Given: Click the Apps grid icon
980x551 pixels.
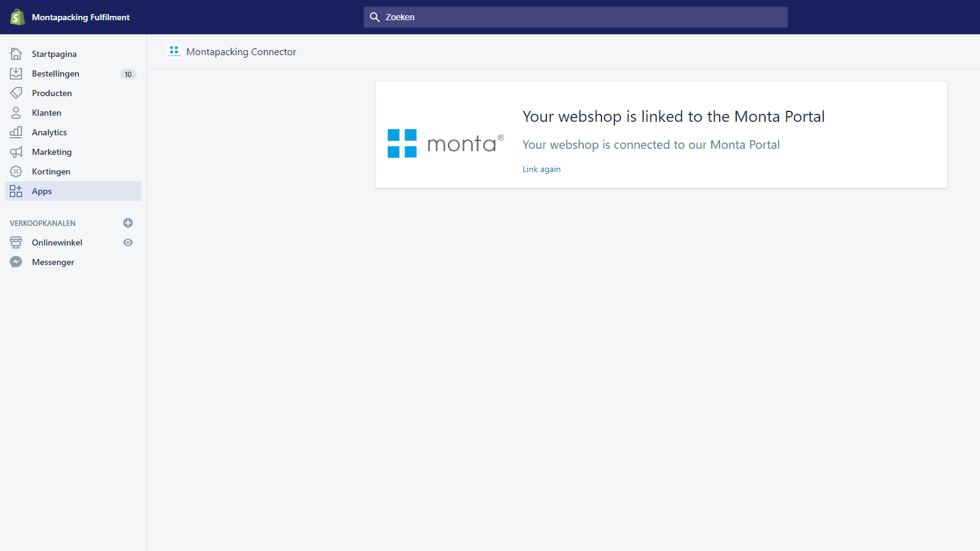Looking at the screenshot, I should click(x=16, y=191).
